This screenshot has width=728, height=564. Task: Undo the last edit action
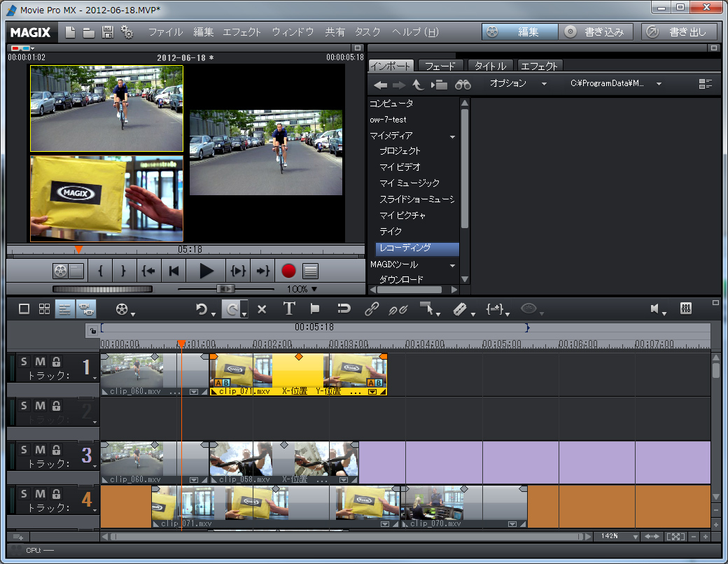[x=202, y=309]
